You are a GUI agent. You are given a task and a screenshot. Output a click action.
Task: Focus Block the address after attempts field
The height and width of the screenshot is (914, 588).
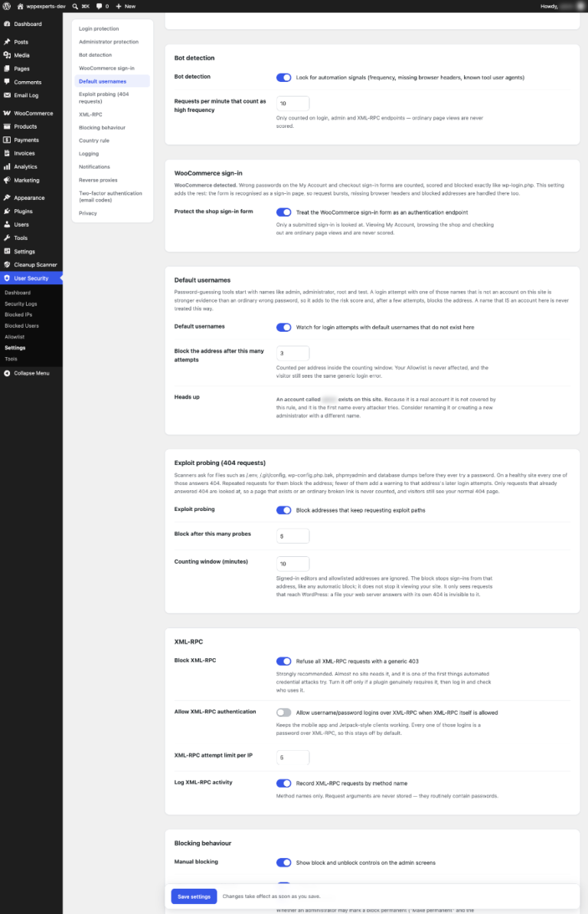click(292, 353)
